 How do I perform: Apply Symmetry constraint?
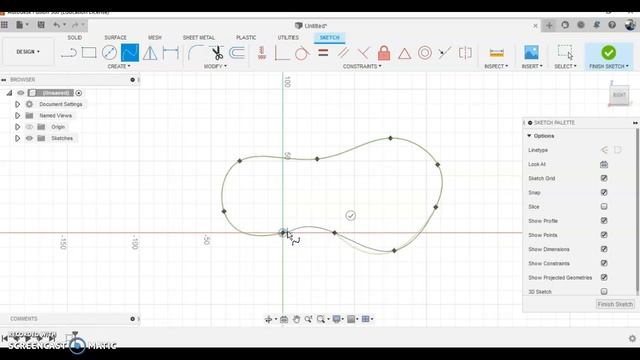[x=465, y=53]
